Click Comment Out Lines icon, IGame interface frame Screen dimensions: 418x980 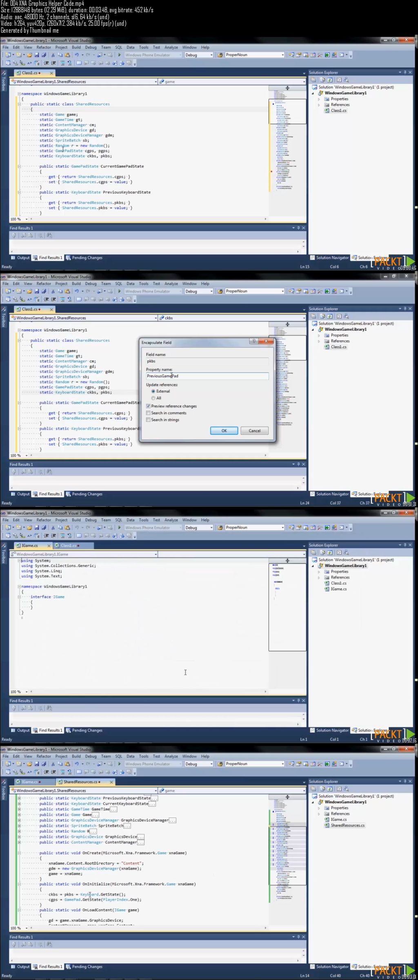tap(62, 536)
